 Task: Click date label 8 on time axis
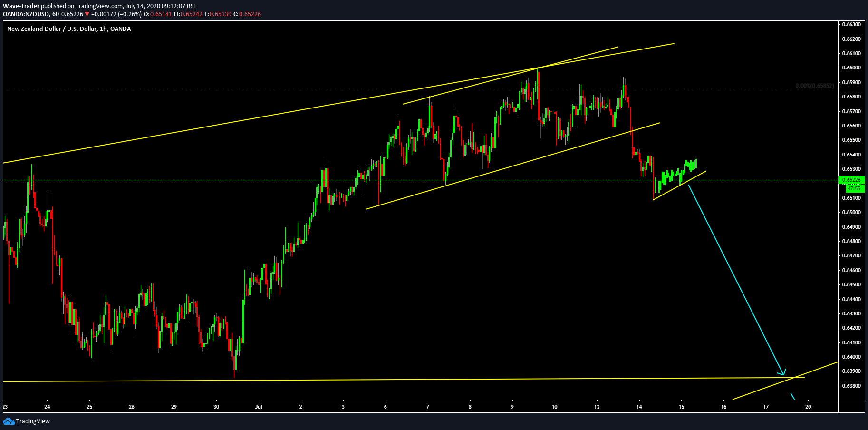470,407
